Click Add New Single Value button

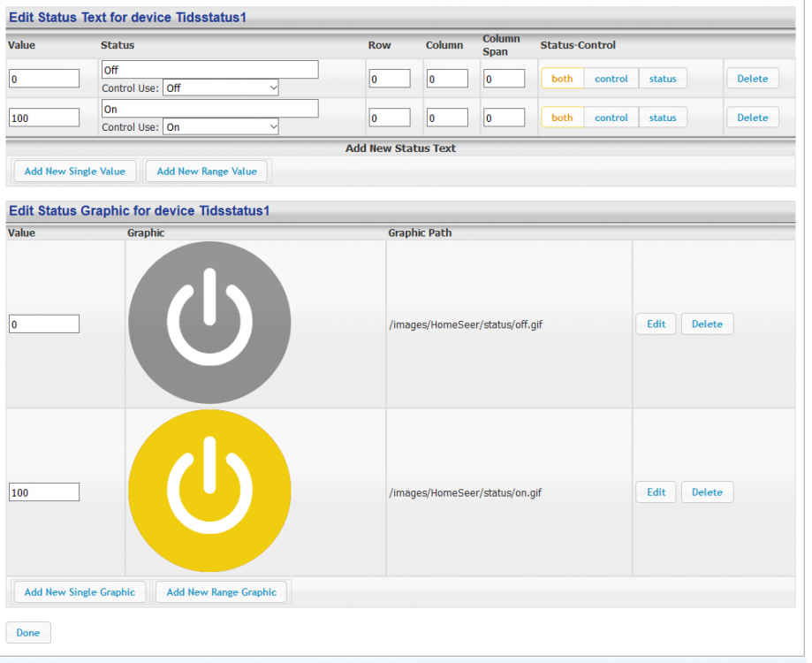tap(75, 171)
